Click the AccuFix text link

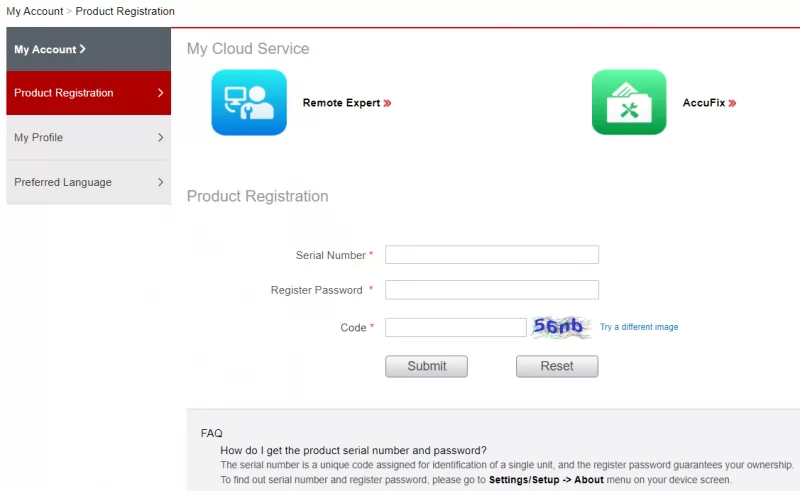[704, 103]
